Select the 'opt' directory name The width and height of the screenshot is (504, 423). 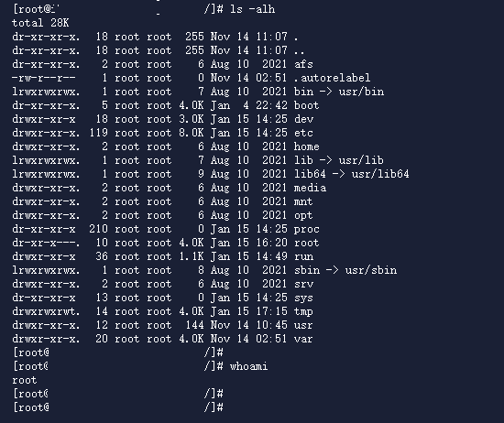303,215
